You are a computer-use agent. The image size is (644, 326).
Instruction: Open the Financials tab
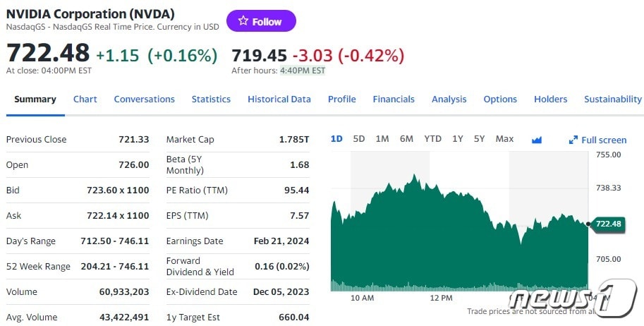pos(394,99)
